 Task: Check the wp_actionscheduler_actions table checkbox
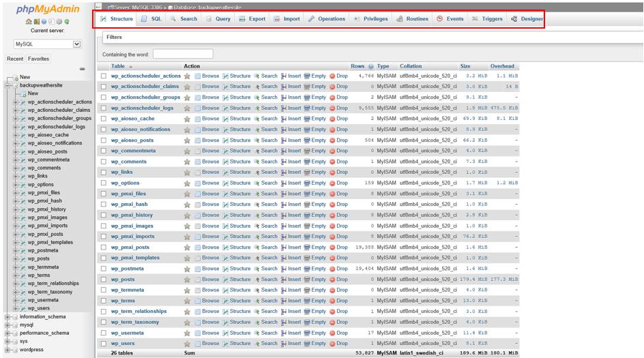(x=104, y=76)
